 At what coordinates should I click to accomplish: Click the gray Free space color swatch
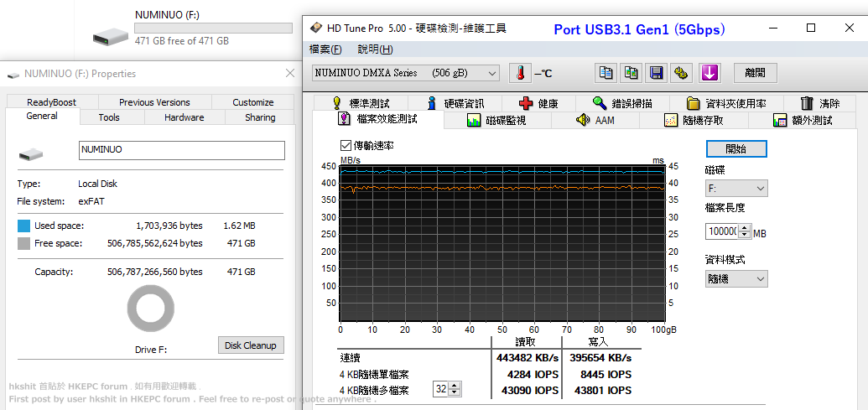coord(23,243)
